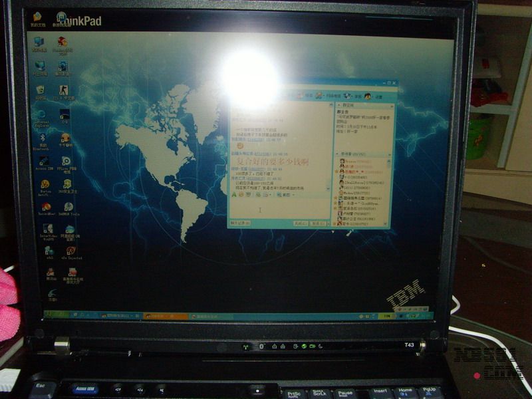Select member [Smallhorse] in group list
This screenshot has width=532, height=399.
[x=362, y=182]
